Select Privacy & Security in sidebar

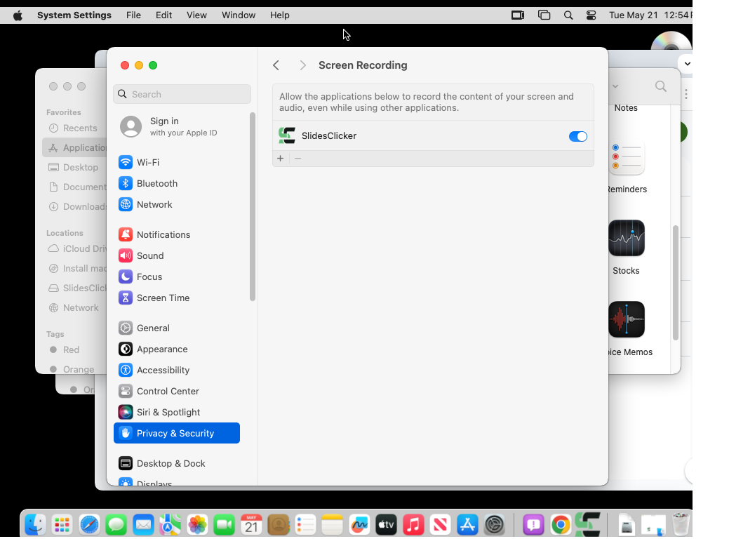tap(177, 433)
